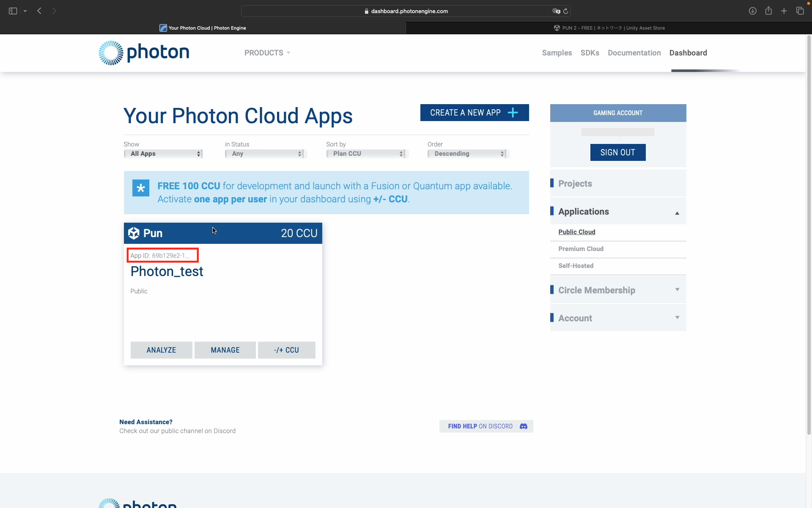Click the lock icon in address bar

click(367, 11)
